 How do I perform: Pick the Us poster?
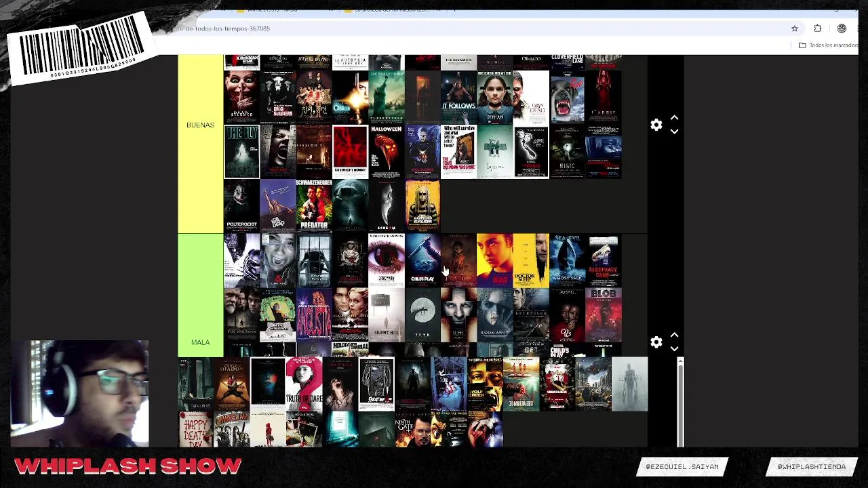pos(567,314)
